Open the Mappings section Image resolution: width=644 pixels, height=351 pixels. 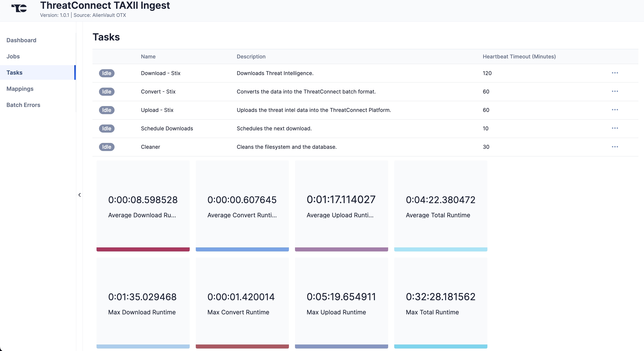20,89
